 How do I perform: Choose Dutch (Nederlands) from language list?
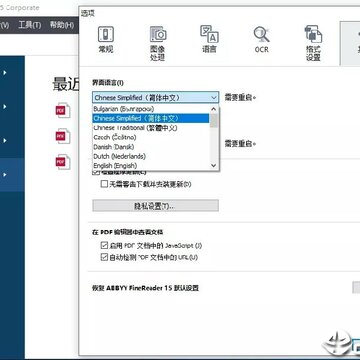tap(151, 156)
